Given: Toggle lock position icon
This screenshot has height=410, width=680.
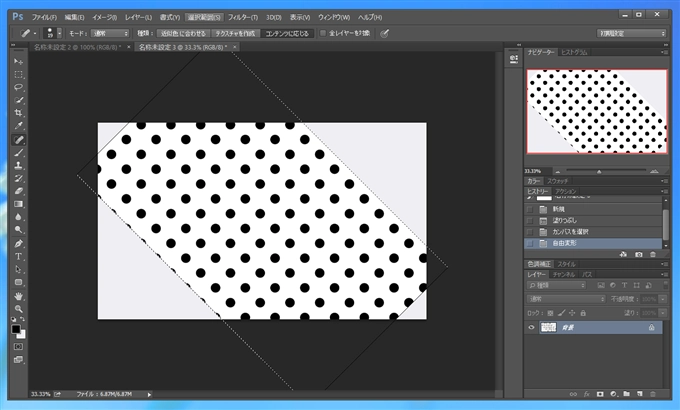Looking at the screenshot, I should click(x=572, y=313).
